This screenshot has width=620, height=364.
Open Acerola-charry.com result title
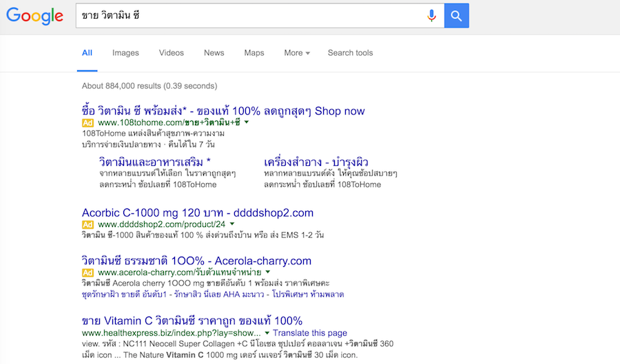point(196,261)
